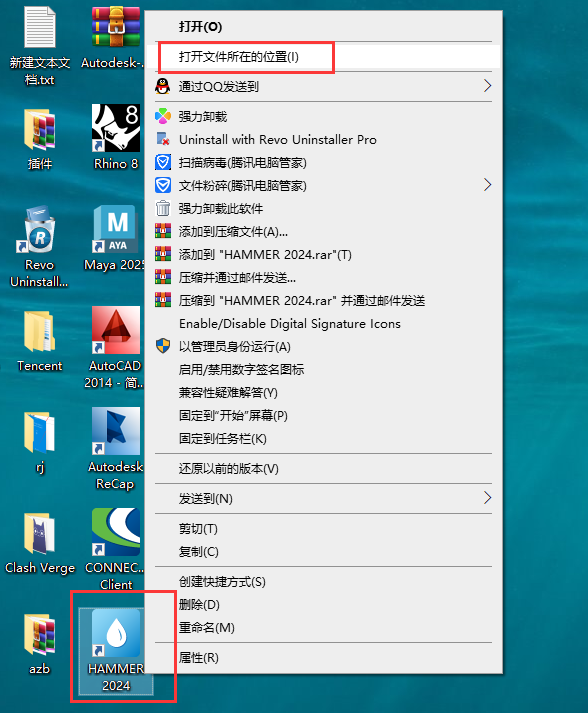
Task: Choose 打开(O) from the context menu
Action: click(x=323, y=26)
